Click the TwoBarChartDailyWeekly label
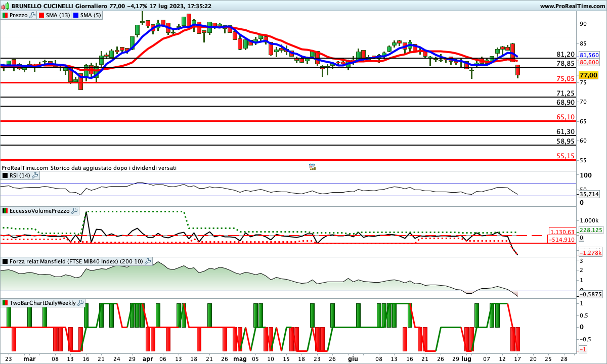Viewport: 607px width, 364px height. coord(42,303)
